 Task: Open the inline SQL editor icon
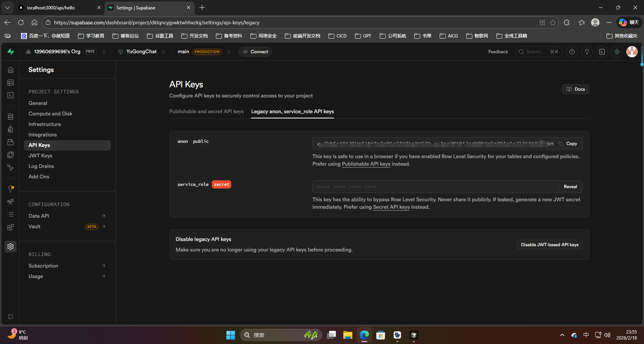point(602,52)
